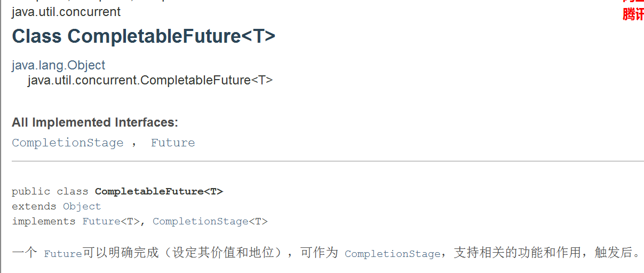Click the All Implemented Interfaces label

95,122
